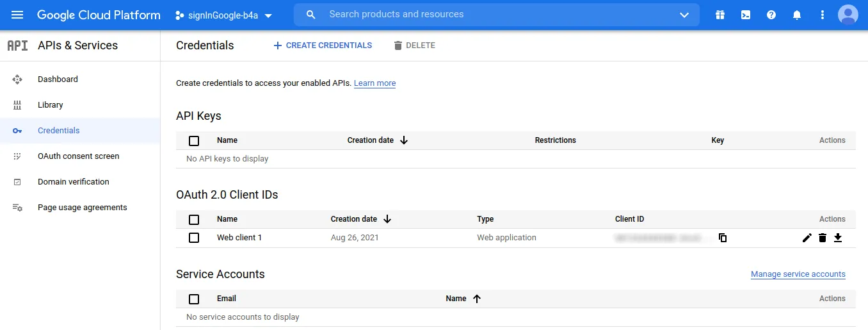
Task: Click the Library sidebar icon
Action: pos(17,105)
